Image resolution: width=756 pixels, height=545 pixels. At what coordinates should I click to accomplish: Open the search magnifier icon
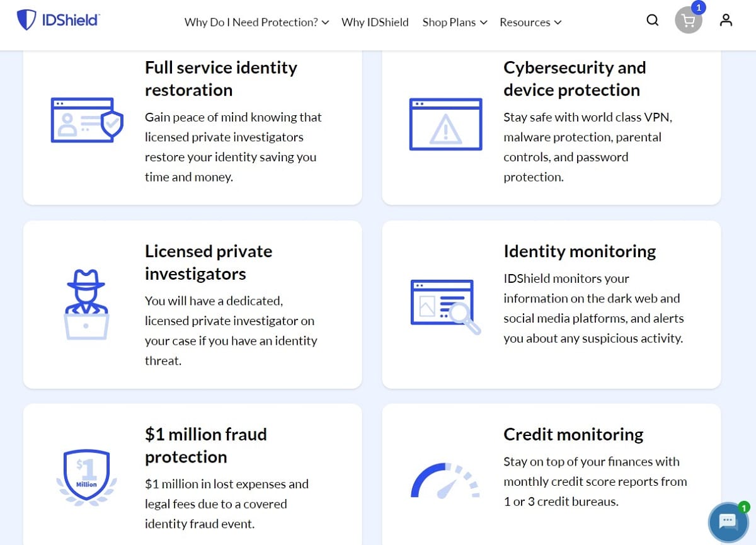(653, 20)
